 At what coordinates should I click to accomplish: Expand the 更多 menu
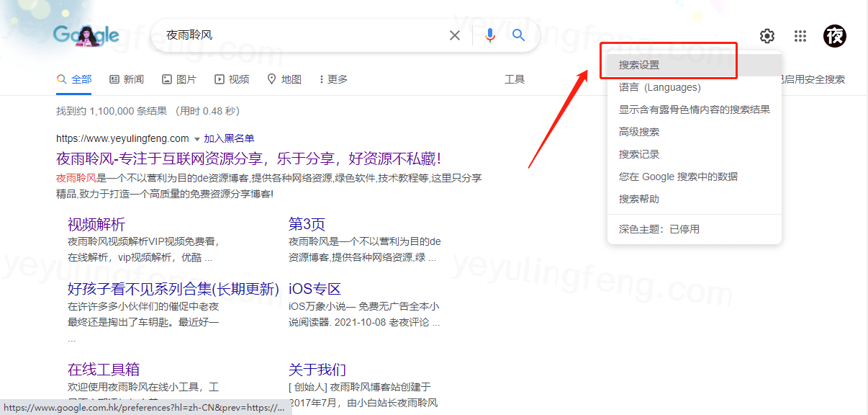point(333,79)
